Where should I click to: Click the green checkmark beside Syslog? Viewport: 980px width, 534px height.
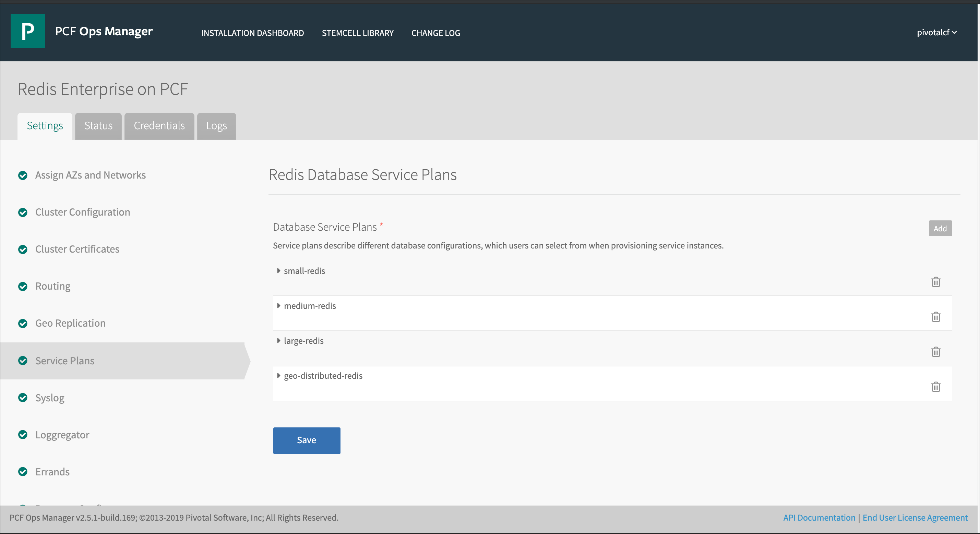23,398
